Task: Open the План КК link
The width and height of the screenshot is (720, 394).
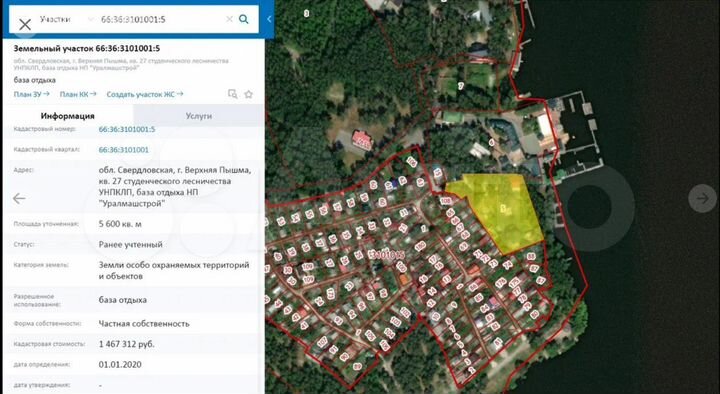Action: [78, 94]
